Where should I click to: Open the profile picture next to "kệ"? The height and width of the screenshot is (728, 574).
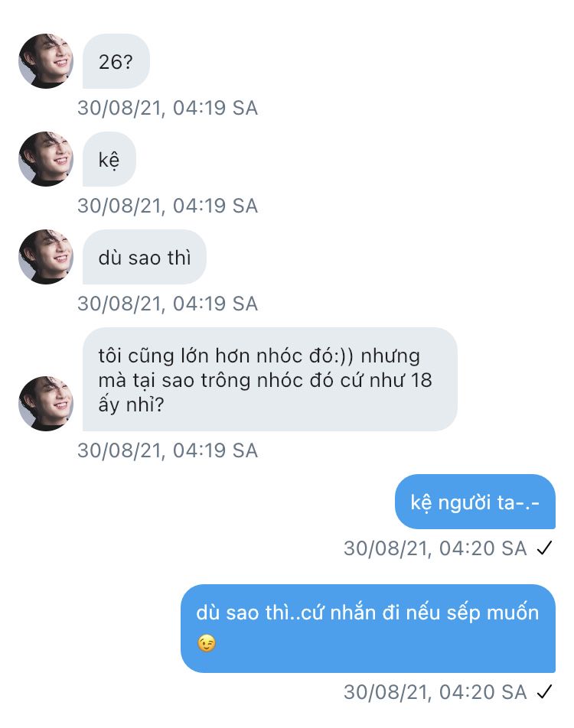tap(46, 159)
